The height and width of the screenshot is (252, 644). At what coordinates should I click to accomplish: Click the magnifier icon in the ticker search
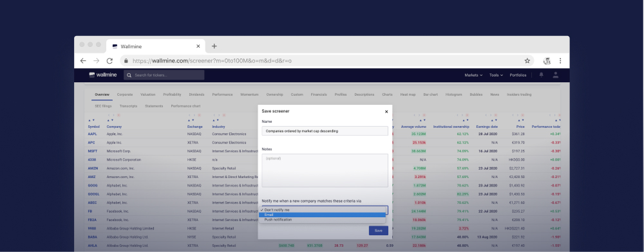129,75
